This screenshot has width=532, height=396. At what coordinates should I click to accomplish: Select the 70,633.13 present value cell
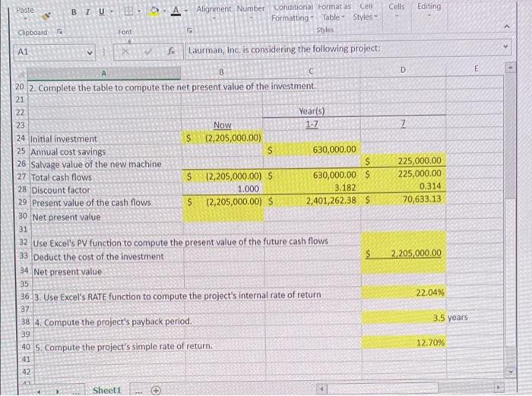pos(404,199)
